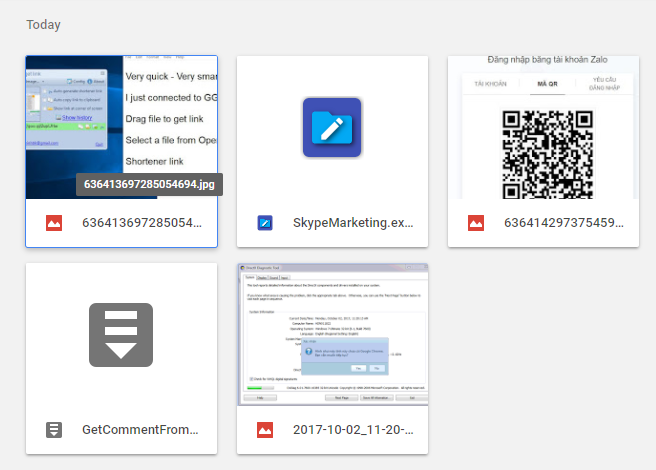Open the large gray GetCommentFrom archive icon
Image resolution: width=656 pixels, height=470 pixels.
(121, 335)
